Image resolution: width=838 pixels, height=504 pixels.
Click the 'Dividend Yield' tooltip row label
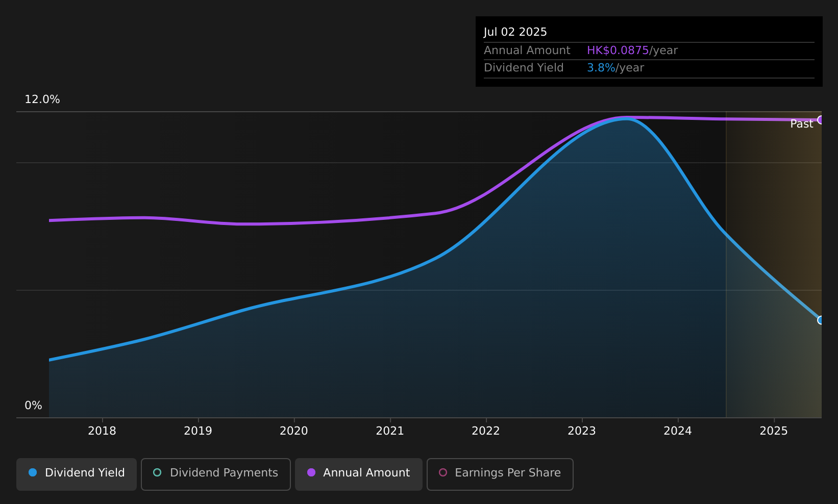point(524,68)
